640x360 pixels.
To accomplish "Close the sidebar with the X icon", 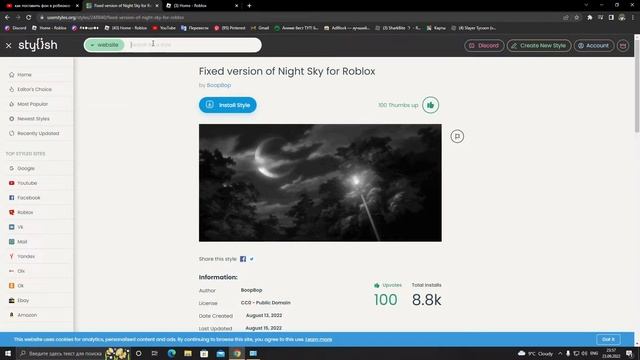I will 9,46.
